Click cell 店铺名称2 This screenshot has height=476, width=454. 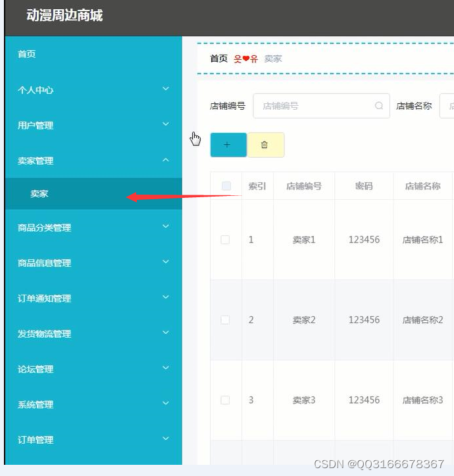pyautogui.click(x=422, y=320)
